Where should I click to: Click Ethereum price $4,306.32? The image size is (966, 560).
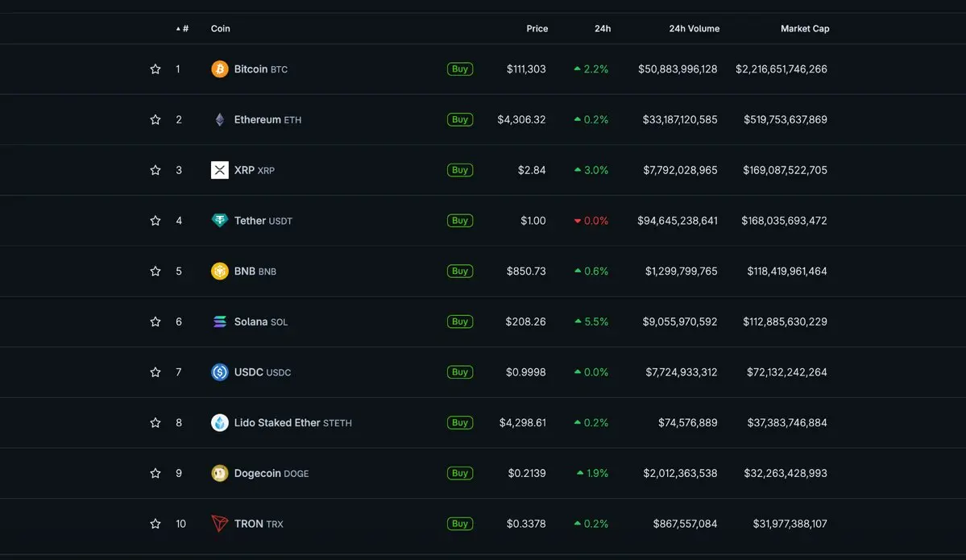coord(521,119)
